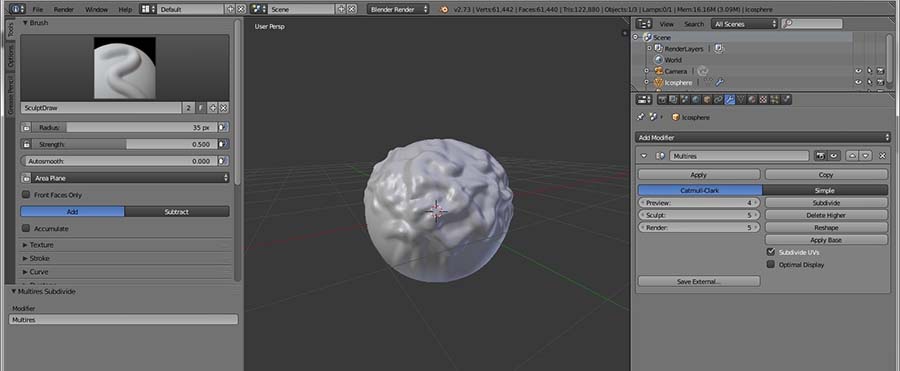The height and width of the screenshot is (371, 900).
Task: Toggle Multires modifier viewport visibility eye
Action: [833, 156]
